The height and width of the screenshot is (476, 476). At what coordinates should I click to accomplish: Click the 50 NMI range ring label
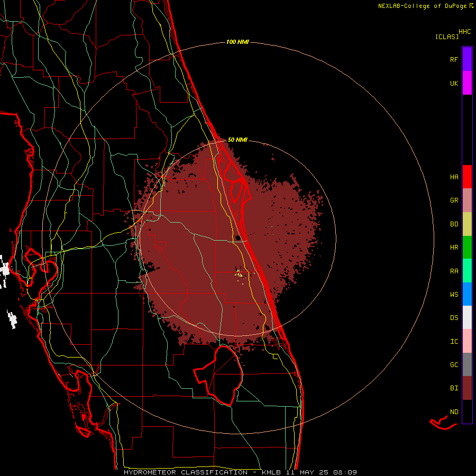[237, 140]
